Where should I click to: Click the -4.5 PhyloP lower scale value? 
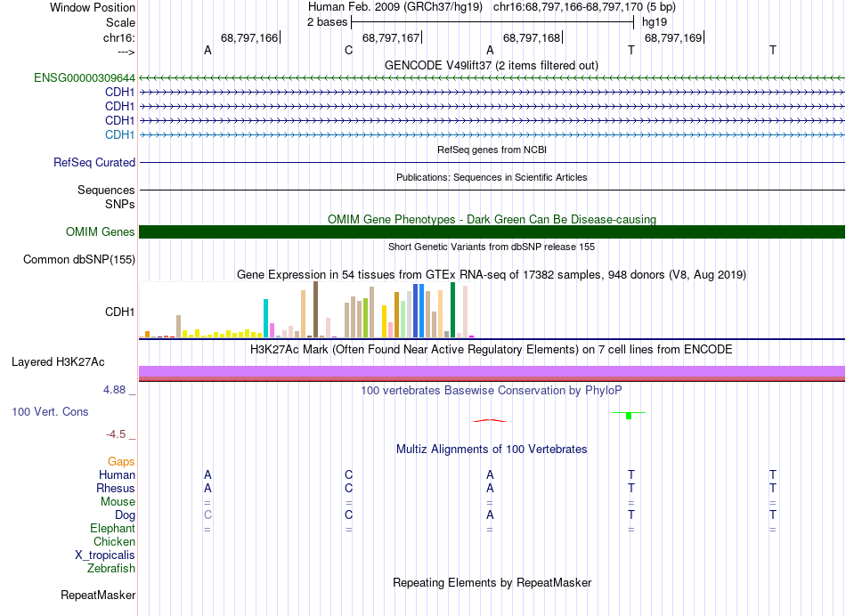(x=116, y=434)
